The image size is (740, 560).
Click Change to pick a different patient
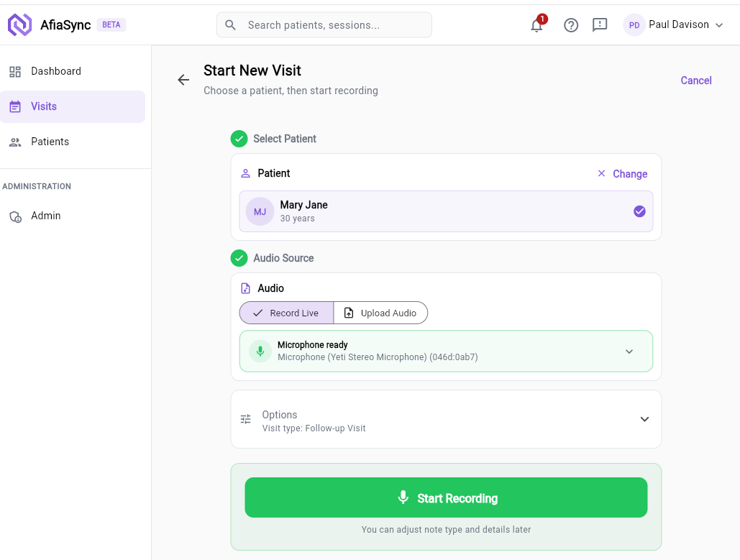tap(629, 173)
